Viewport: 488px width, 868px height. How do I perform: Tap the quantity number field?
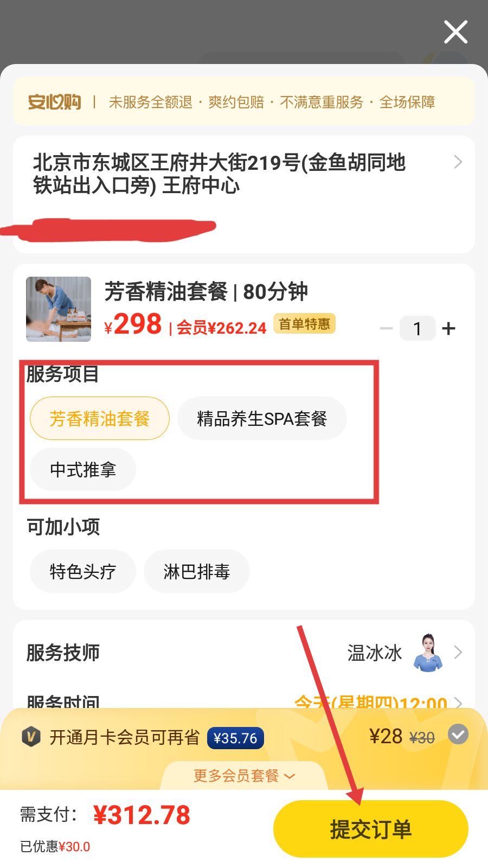[418, 328]
